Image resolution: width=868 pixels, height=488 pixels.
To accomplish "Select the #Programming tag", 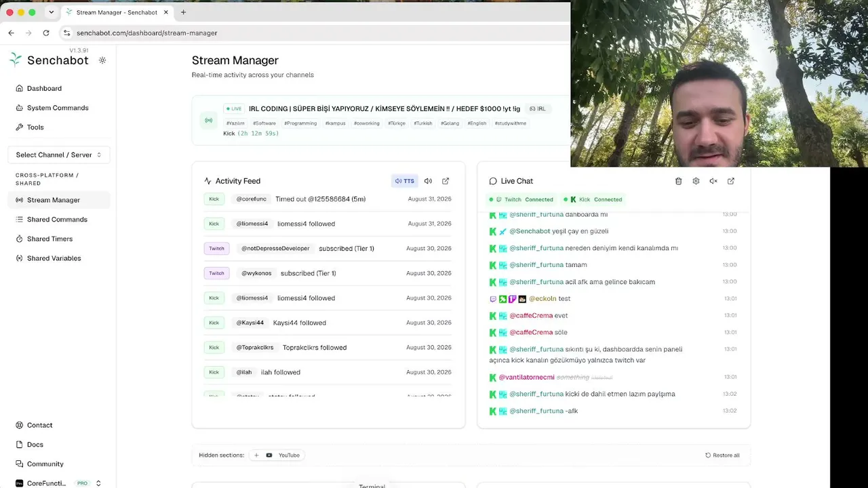I will [300, 123].
